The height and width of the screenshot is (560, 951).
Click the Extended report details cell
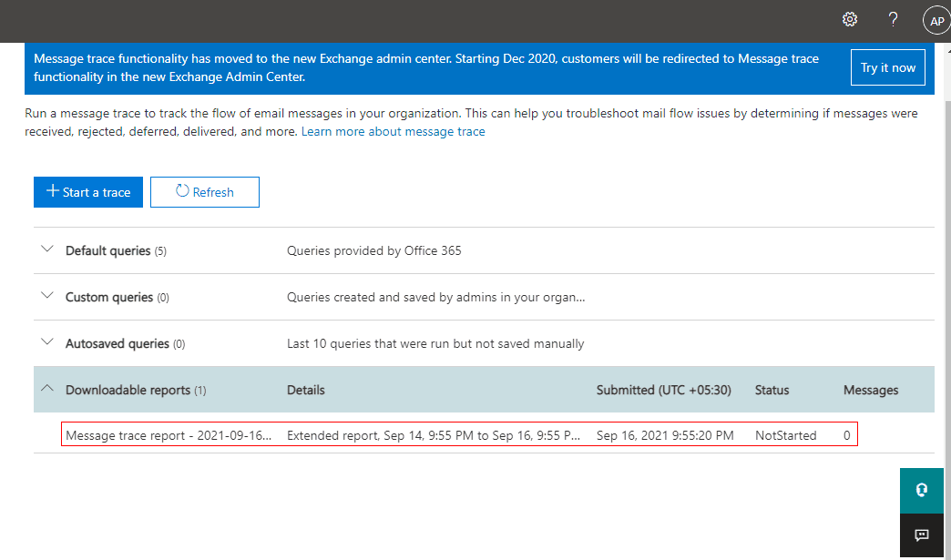click(433, 435)
